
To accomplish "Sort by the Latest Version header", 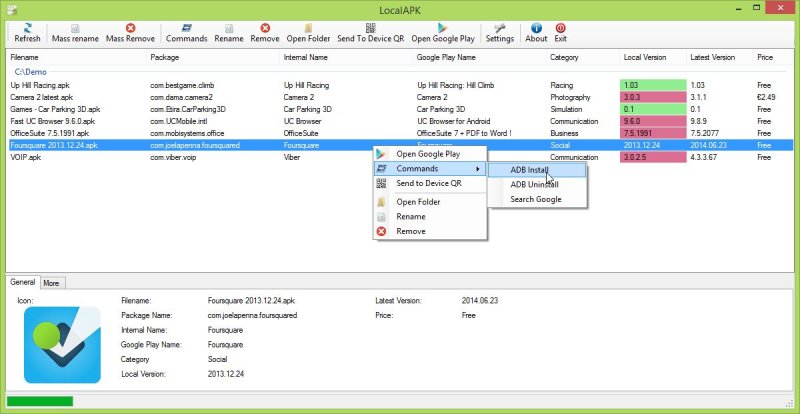I will click(x=719, y=57).
